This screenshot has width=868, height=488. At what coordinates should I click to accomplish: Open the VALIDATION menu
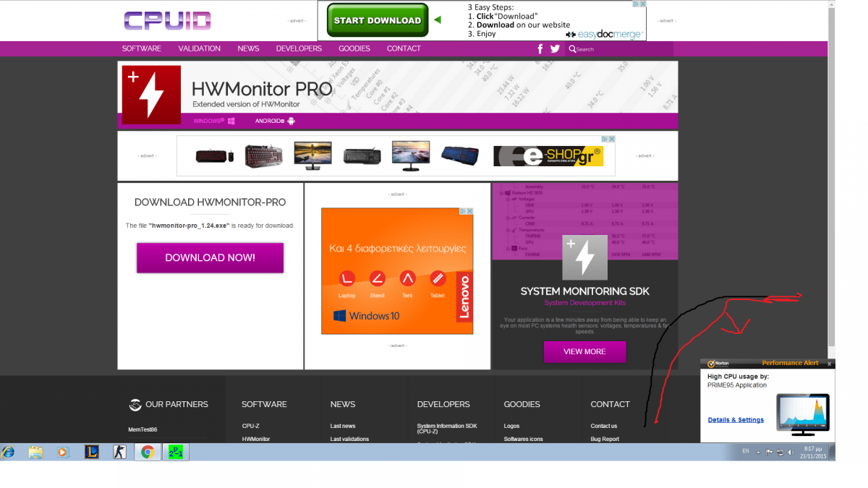[200, 48]
